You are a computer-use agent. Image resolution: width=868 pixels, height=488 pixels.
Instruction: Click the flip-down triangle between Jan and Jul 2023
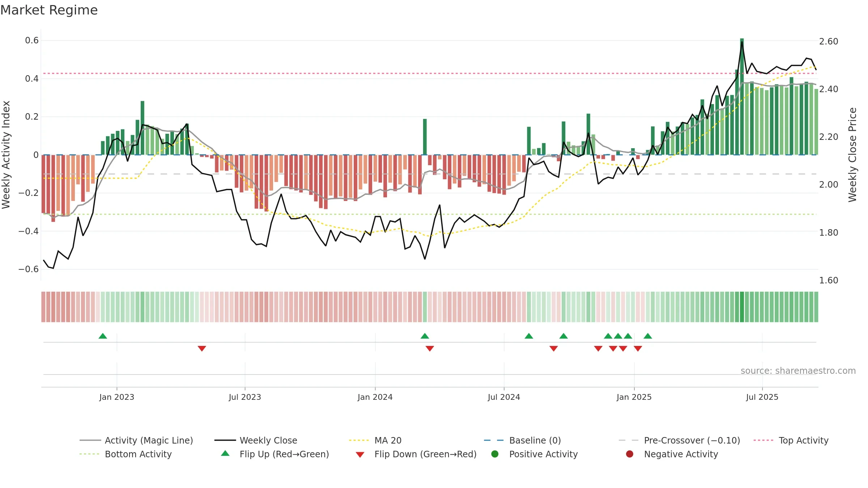click(202, 348)
